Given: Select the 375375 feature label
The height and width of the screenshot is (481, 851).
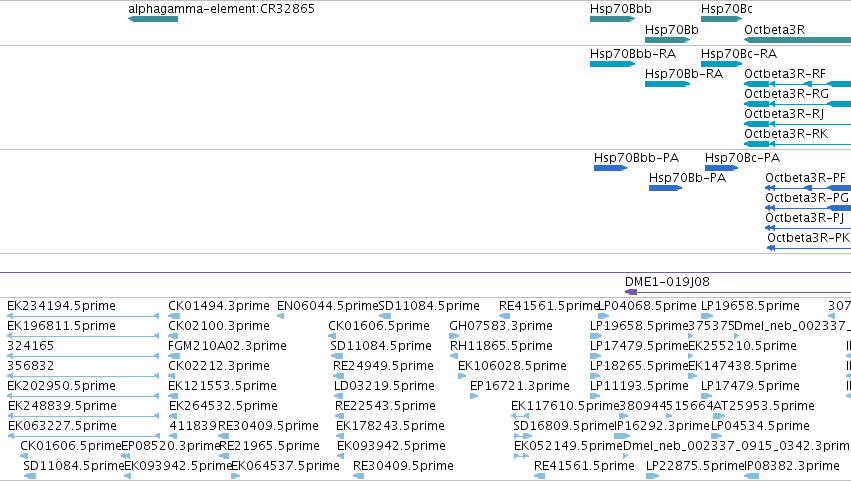Looking at the screenshot, I should click(x=710, y=326).
